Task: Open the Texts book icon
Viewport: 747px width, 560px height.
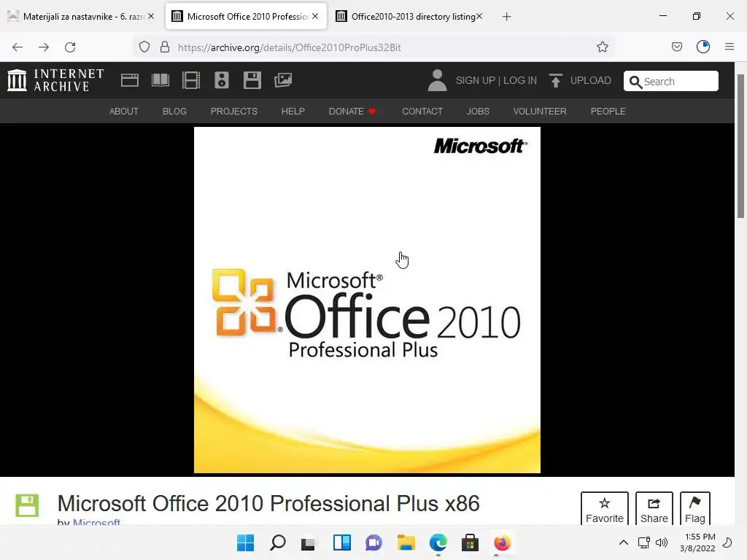Action: 160,80
